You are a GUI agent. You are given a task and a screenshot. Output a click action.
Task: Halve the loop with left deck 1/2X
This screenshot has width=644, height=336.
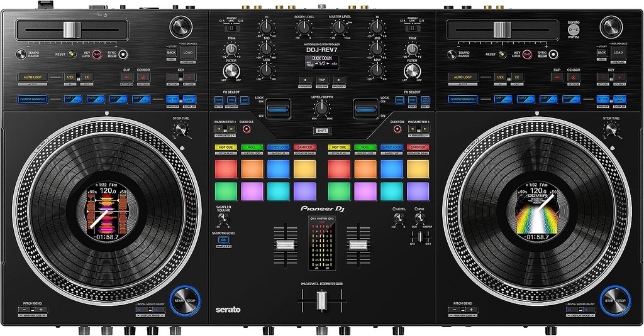[69, 77]
